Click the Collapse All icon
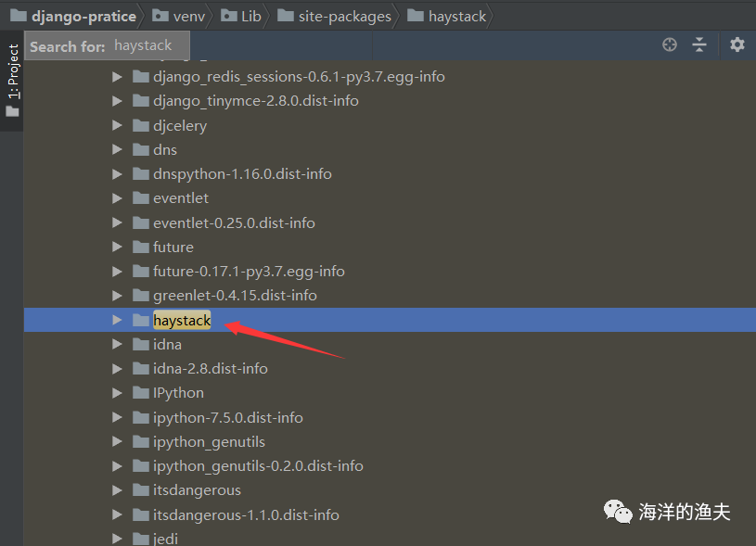This screenshot has height=546, width=756. [699, 44]
